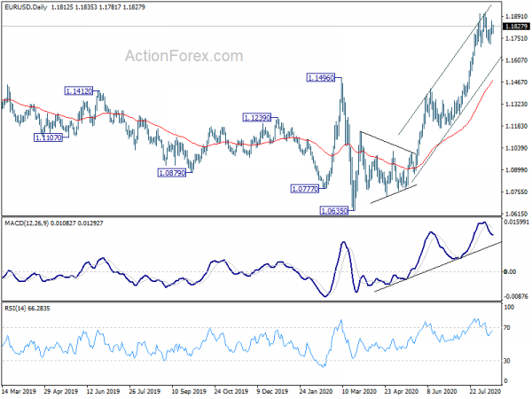Click the 22 Jul 2020 date marker
The width and height of the screenshot is (532, 399).
pos(485,391)
